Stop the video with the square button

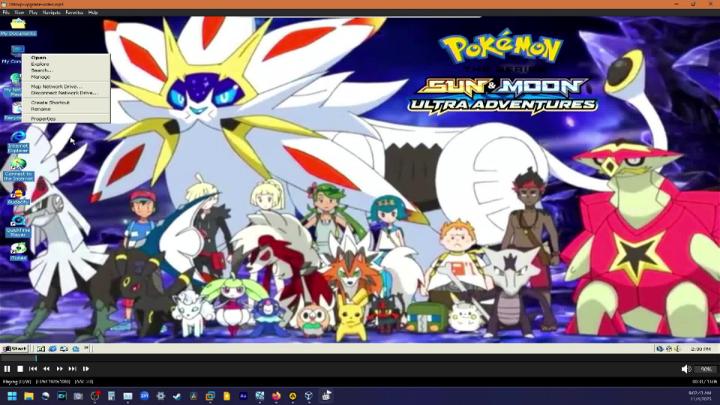(20, 369)
